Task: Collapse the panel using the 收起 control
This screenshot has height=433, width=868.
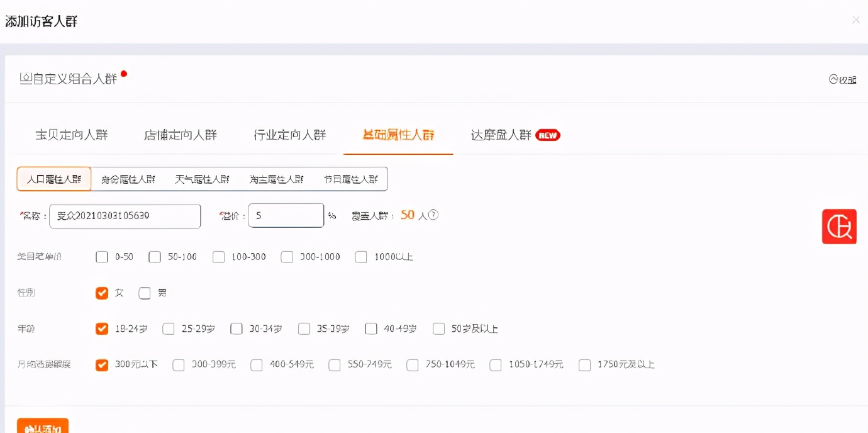Action: [x=842, y=80]
